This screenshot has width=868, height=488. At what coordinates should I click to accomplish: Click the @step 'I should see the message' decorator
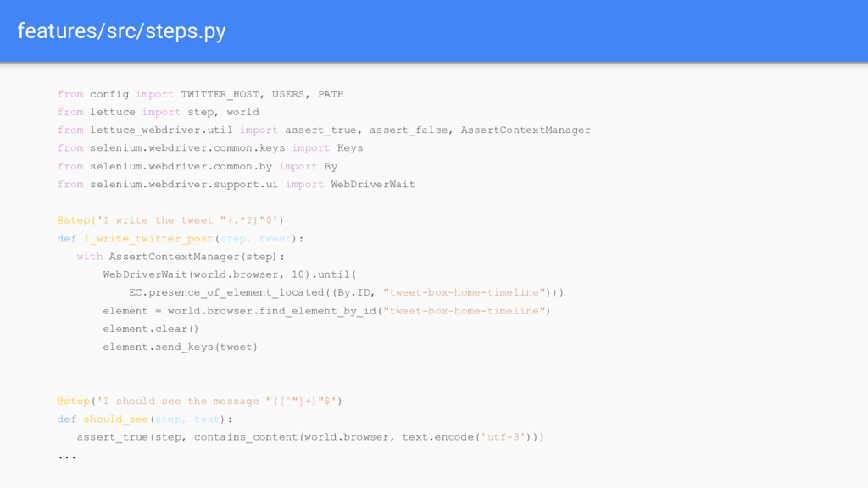(200, 401)
